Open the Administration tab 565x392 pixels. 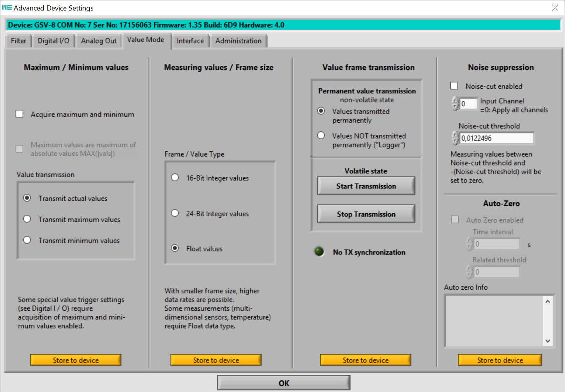point(238,41)
